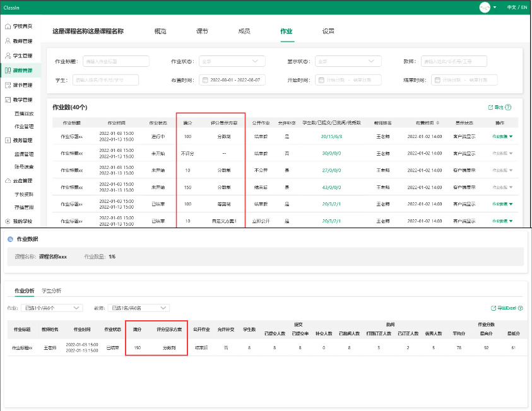This screenshot has width=532, height=411.
Task: Click the 云盘管理 cloud icon
Action: tap(8, 180)
